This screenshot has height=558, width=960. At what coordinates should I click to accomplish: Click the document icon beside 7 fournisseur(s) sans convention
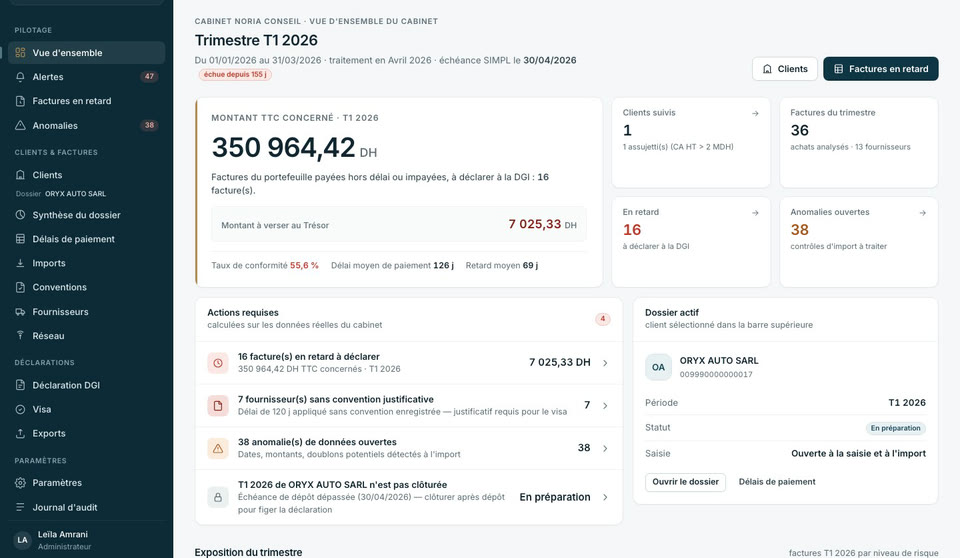[x=218, y=405]
